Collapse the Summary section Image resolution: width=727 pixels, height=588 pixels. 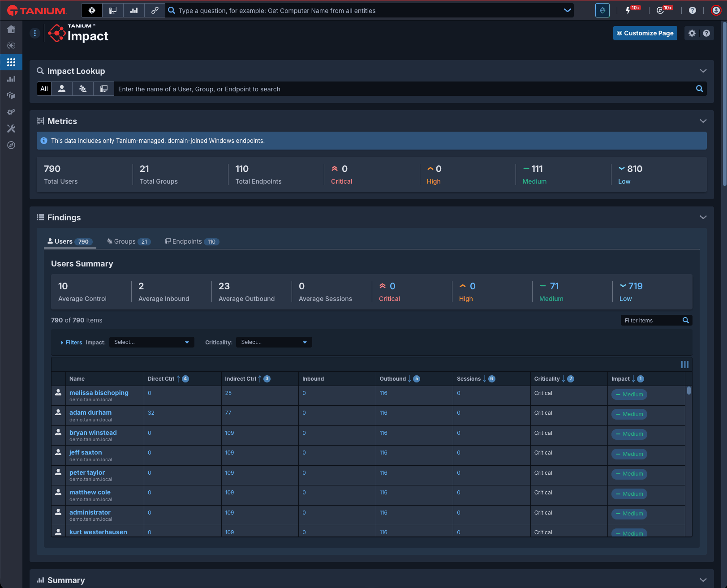click(x=703, y=580)
